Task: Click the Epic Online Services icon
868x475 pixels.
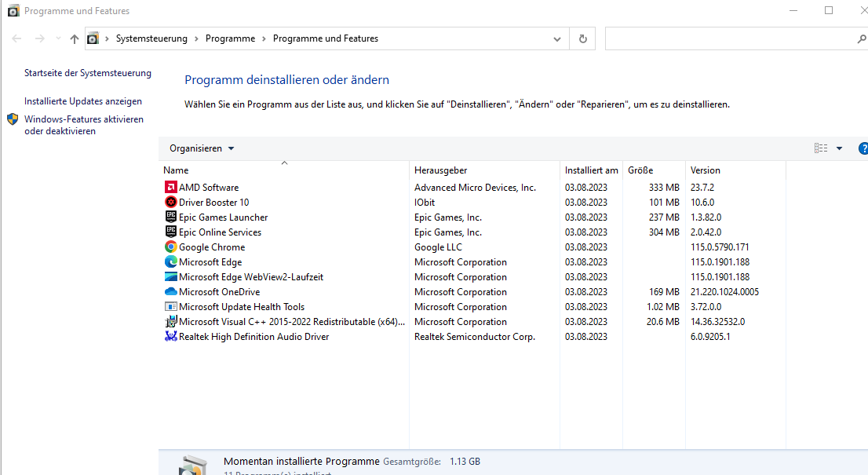Action: pyautogui.click(x=170, y=232)
